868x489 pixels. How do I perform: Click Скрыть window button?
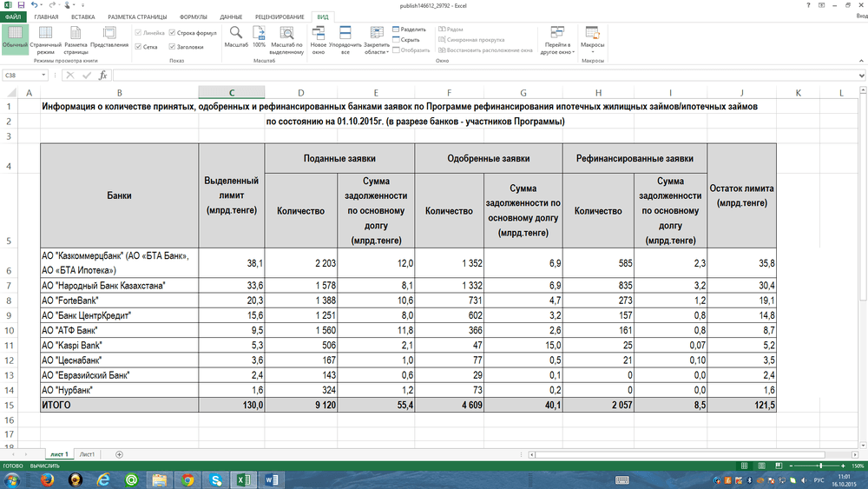coord(405,40)
